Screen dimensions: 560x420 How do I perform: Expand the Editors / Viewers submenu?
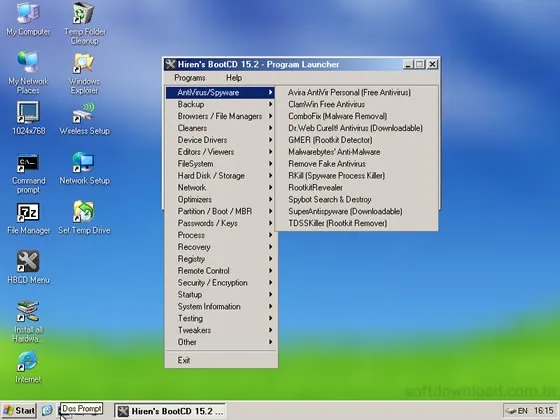point(220,152)
